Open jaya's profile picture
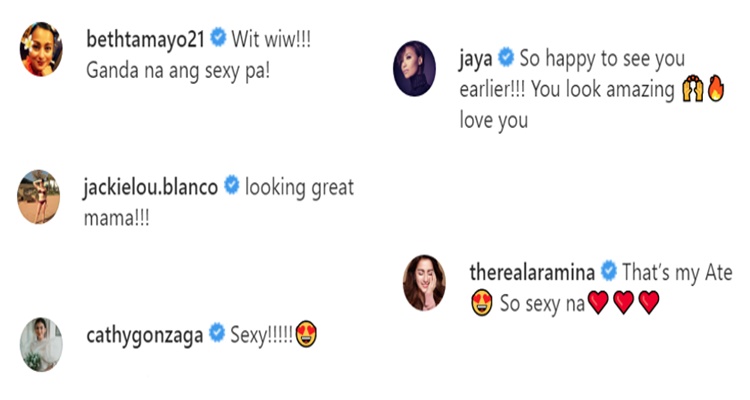 pos(415,69)
